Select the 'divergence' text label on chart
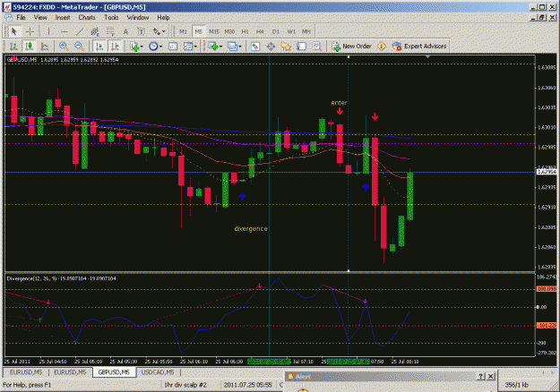 pyautogui.click(x=251, y=228)
